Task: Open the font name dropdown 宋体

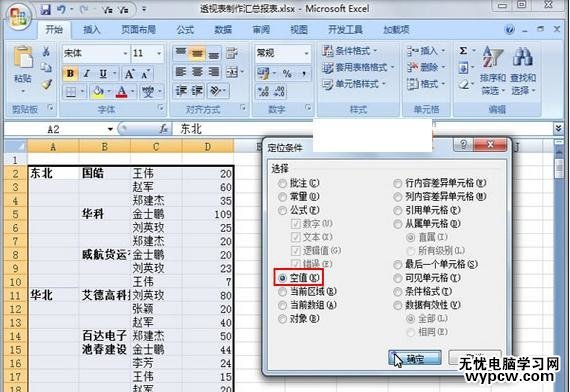Action: pyautogui.click(x=125, y=53)
